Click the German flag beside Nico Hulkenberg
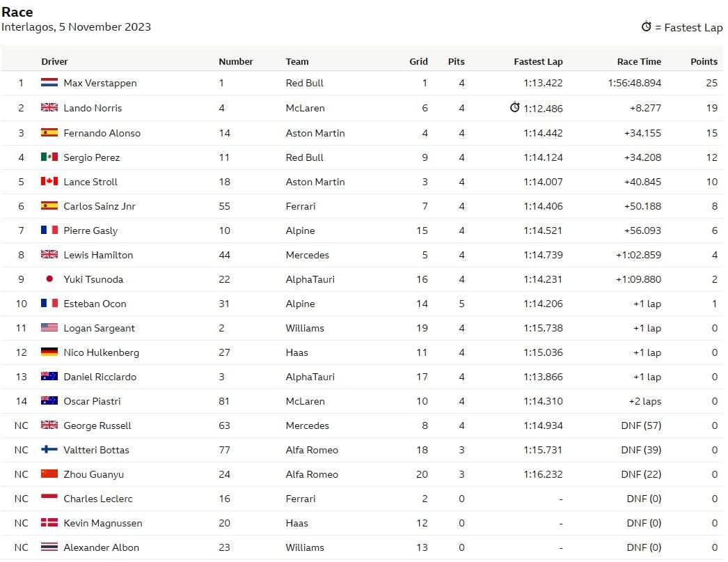This screenshot has width=728, height=562. click(x=49, y=352)
